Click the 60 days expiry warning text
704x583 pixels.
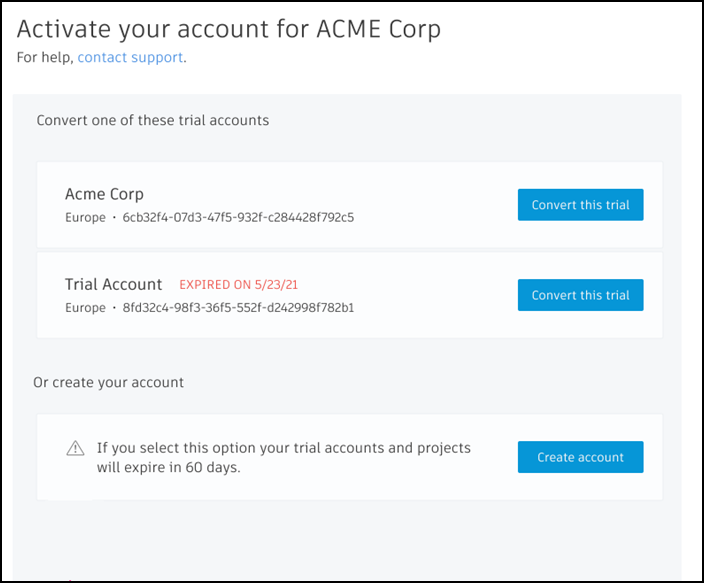point(284,457)
